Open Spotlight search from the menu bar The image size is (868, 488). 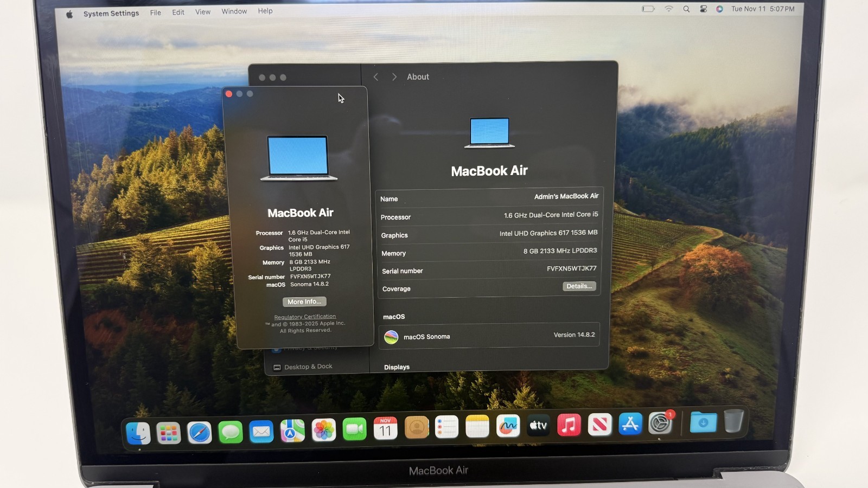[686, 9]
